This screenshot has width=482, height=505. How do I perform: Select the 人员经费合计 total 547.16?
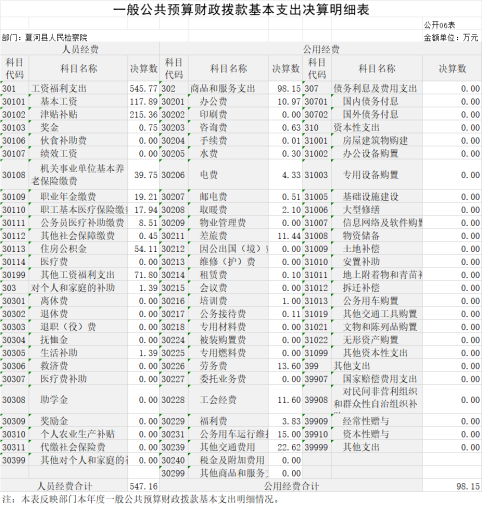tap(143, 486)
